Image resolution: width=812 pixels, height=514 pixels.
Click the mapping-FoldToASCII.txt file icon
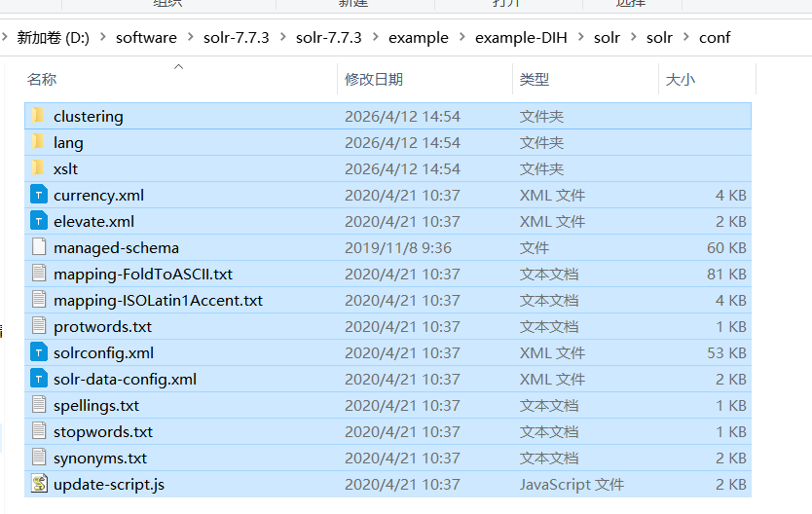[x=39, y=274]
